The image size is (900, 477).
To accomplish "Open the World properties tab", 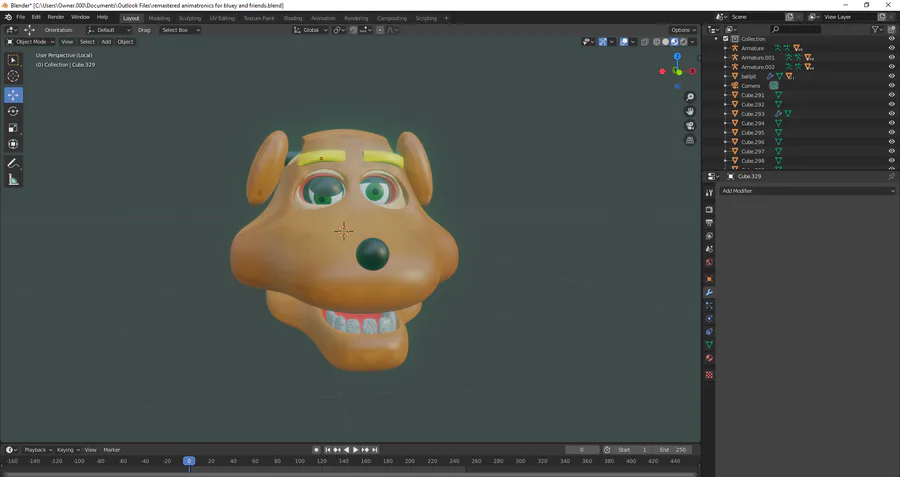I will coord(709,262).
